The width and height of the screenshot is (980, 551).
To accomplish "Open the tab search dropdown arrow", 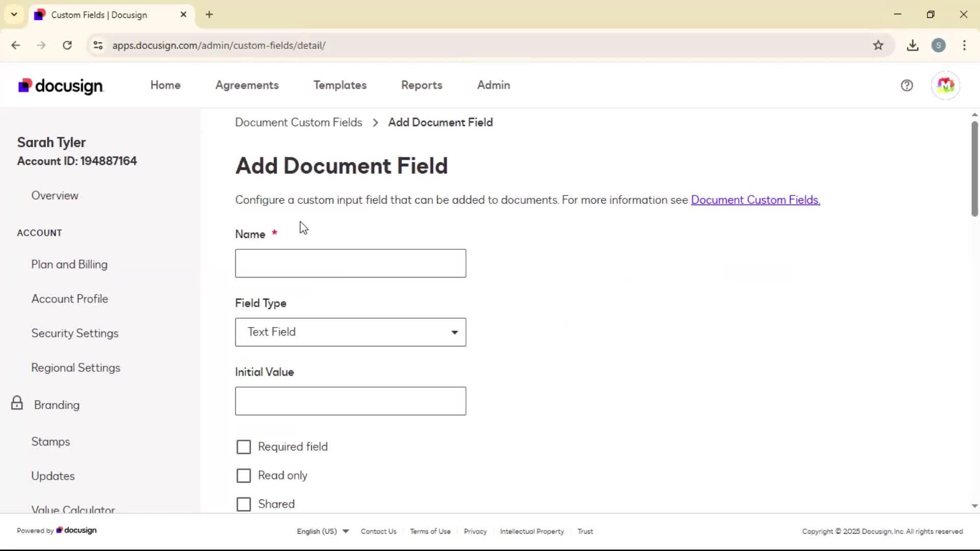I will [x=14, y=14].
